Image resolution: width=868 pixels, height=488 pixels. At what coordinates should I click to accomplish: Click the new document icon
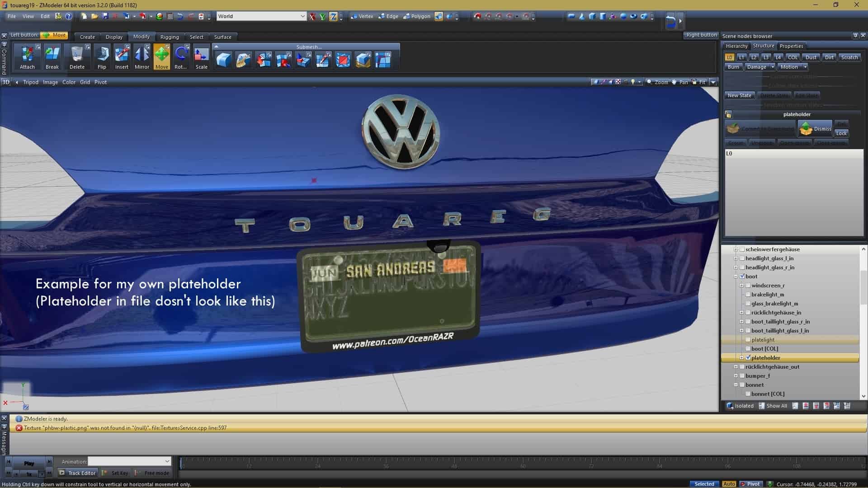coord(84,16)
